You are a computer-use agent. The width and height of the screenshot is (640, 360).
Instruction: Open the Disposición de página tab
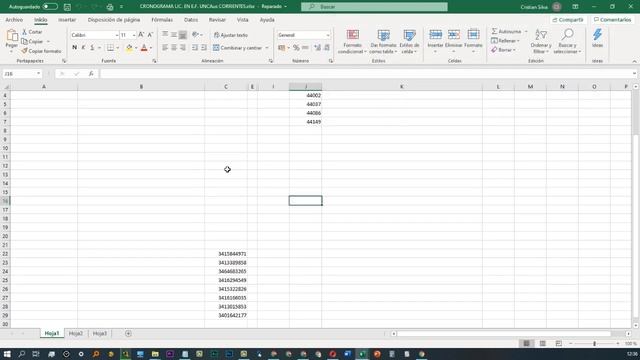pos(114,20)
